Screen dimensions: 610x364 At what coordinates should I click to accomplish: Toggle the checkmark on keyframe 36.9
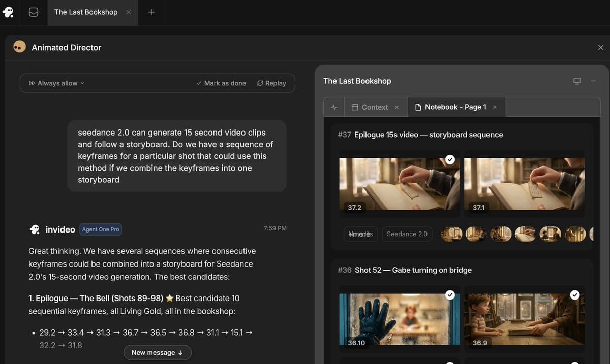(574, 295)
